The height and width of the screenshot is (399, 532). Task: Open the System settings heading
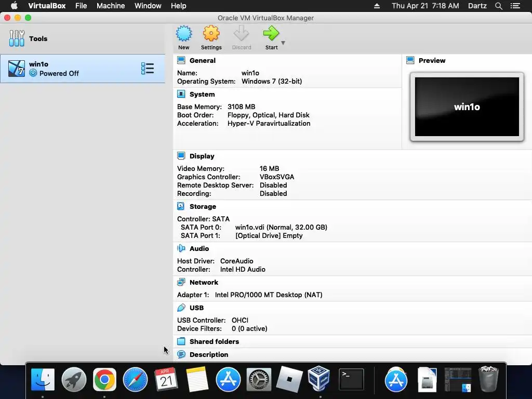click(202, 94)
